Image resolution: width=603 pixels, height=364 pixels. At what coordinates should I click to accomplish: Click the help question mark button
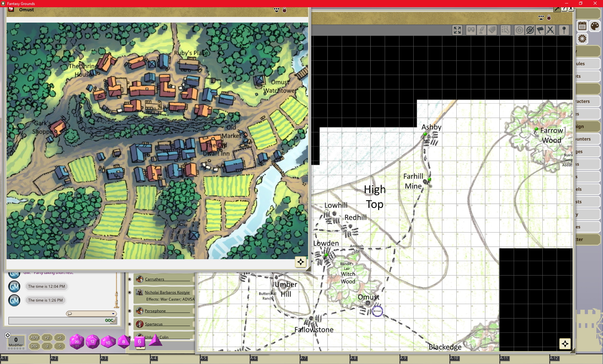(x=564, y=9)
